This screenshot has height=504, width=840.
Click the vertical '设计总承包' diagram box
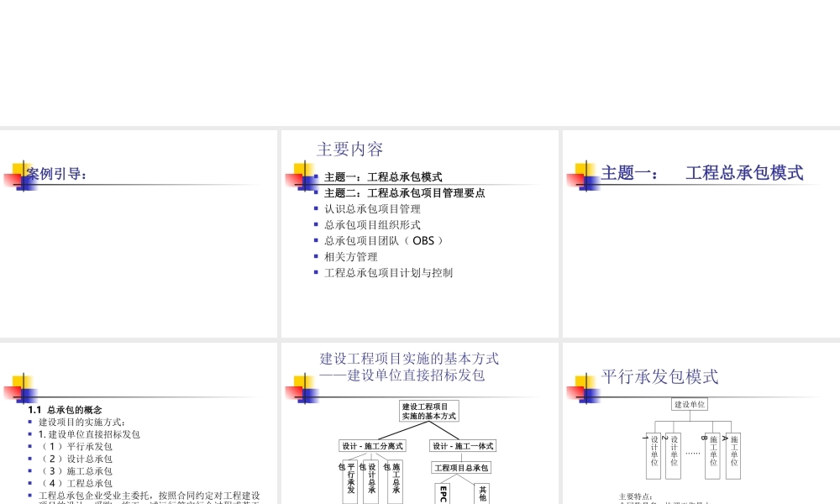(371, 481)
